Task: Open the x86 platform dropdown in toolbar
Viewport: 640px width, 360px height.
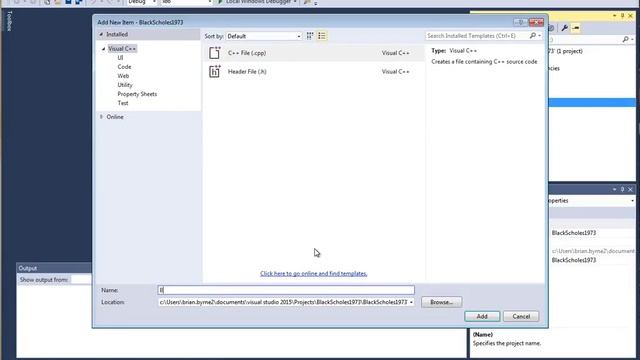Action: pos(187,2)
